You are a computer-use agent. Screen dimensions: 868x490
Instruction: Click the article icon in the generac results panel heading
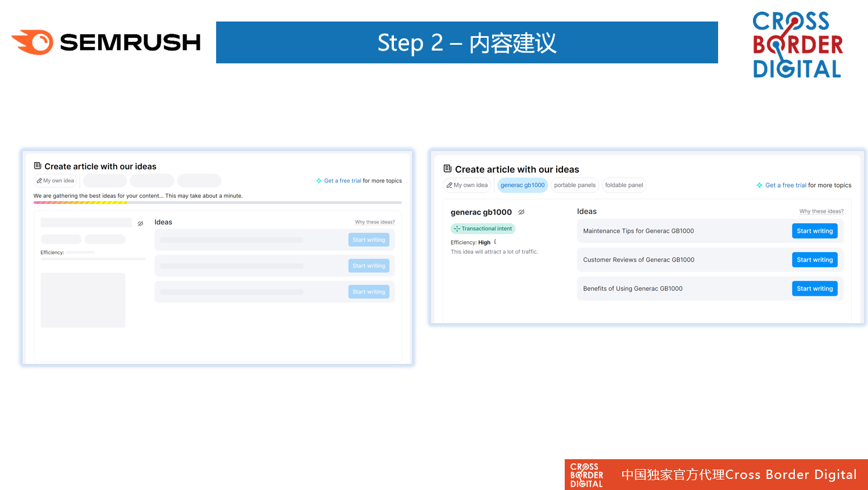447,169
